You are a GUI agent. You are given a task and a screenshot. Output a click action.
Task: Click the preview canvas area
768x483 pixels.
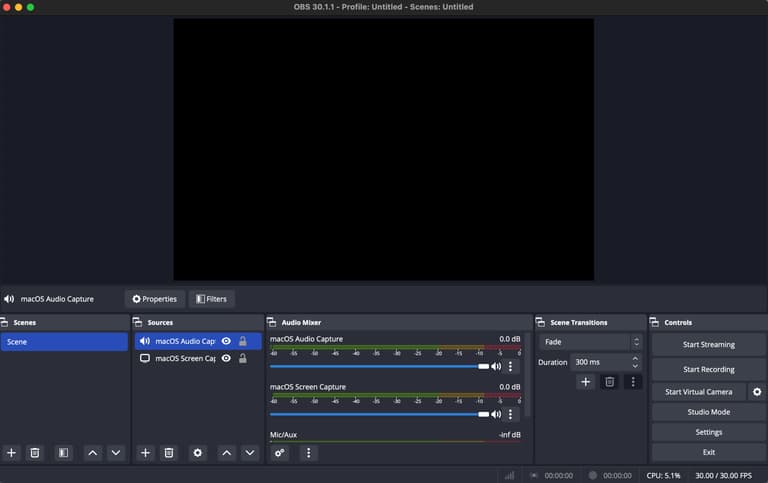(x=384, y=149)
